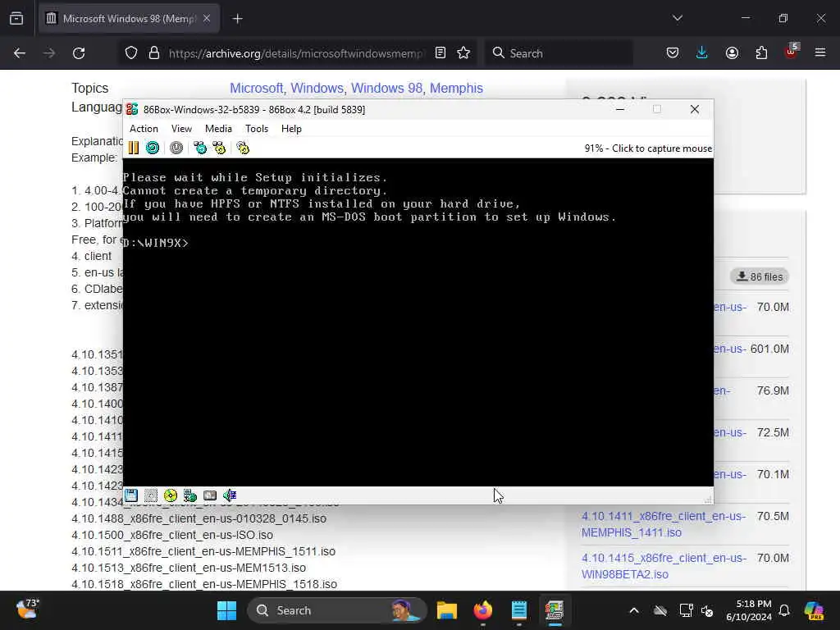Viewport: 840px width, 630px height.
Task: Download 4.10.1411 MEMPHIS_1411.iso link
Action: 663,524
